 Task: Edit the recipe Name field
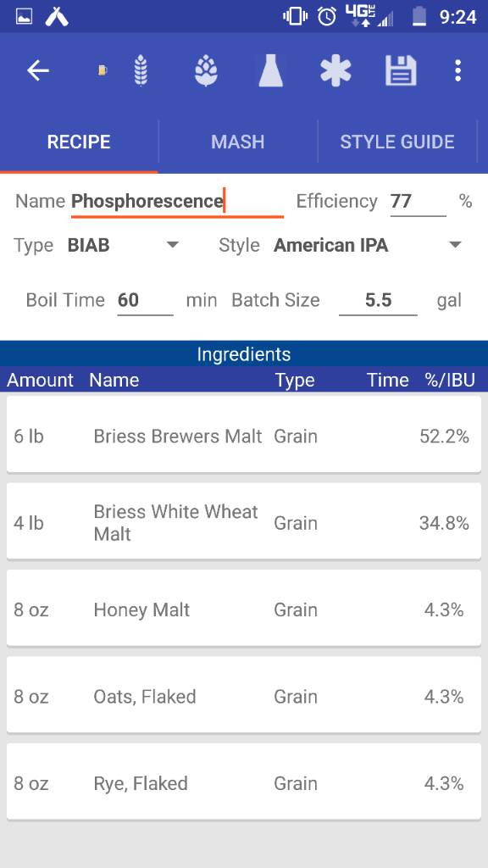pos(177,202)
